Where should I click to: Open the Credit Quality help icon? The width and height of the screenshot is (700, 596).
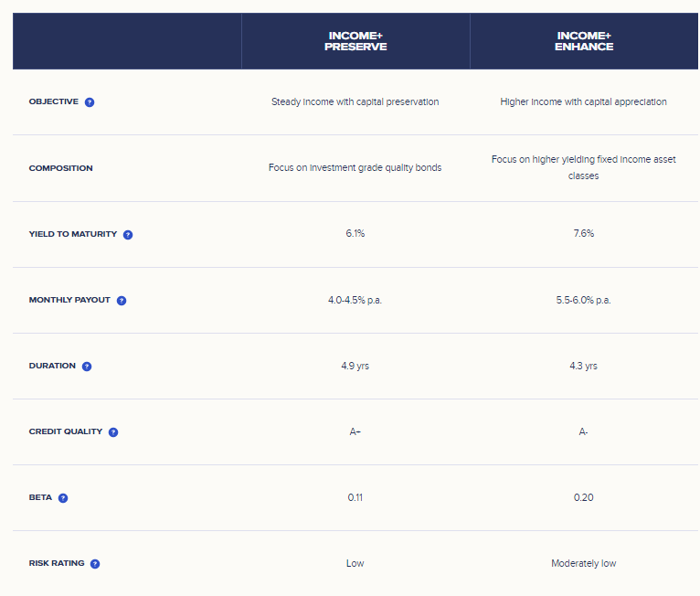pyautogui.click(x=113, y=432)
